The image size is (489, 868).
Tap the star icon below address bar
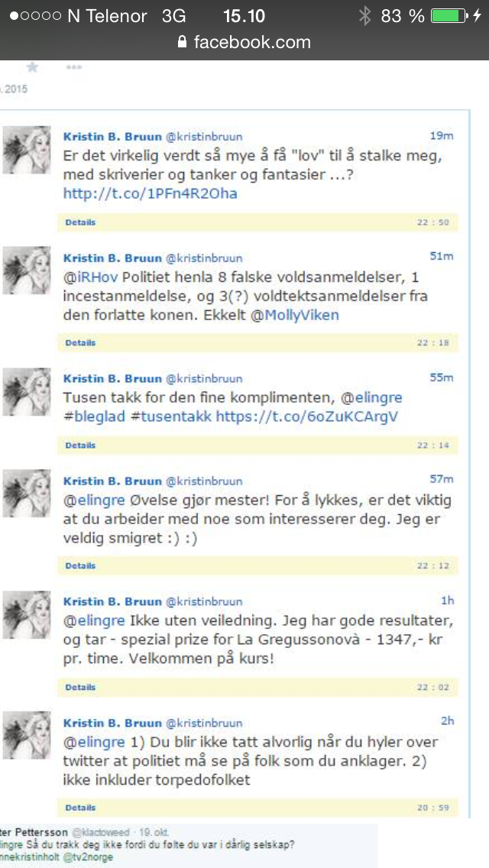pyautogui.click(x=33, y=67)
